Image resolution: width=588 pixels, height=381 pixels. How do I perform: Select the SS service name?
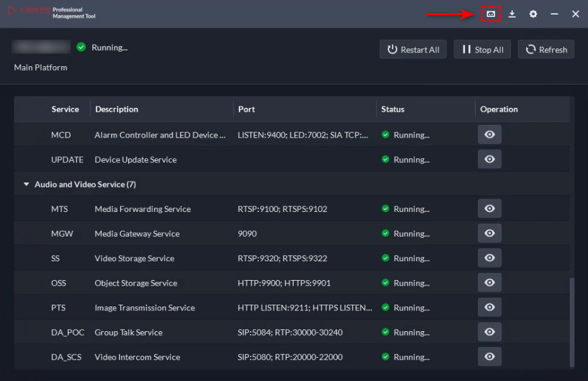[55, 259]
